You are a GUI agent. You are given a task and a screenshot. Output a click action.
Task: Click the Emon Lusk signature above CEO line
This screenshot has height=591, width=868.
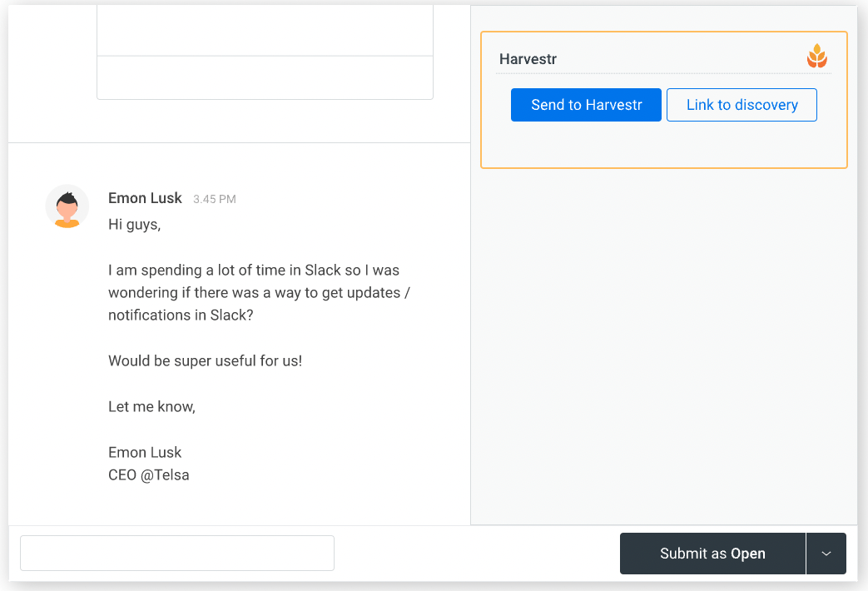tap(145, 453)
